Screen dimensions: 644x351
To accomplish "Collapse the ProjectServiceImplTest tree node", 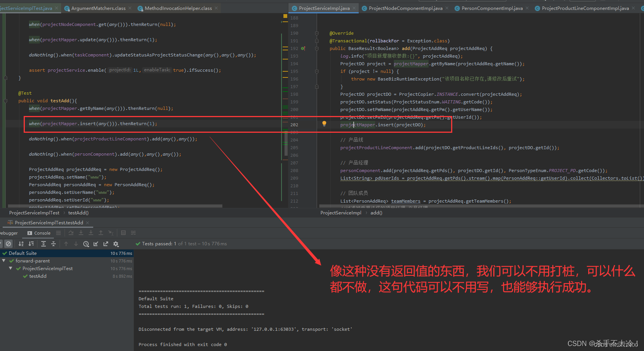I will (x=11, y=269).
